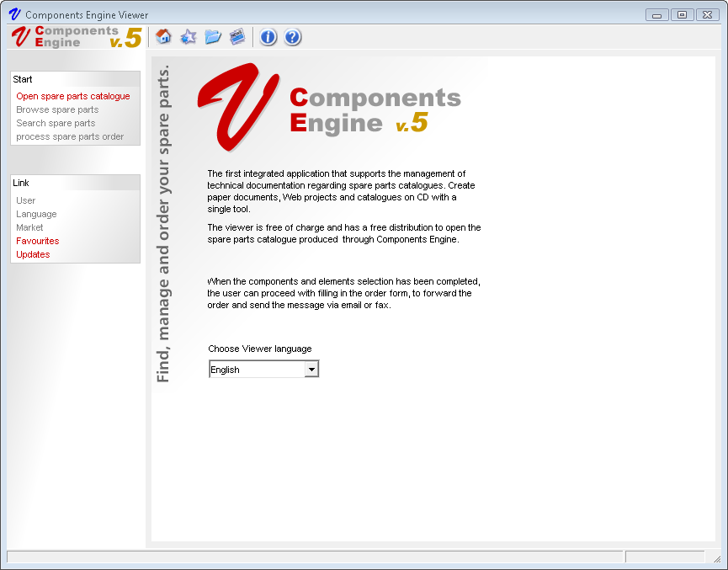Click Components Engine v.5 toolbar logo
Image resolution: width=728 pixels, height=570 pixels.
tap(77, 37)
